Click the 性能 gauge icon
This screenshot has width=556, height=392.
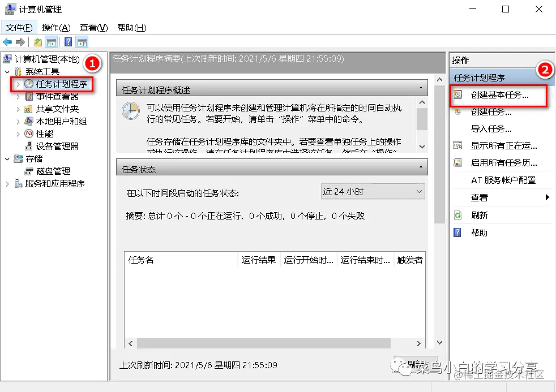tap(29, 133)
